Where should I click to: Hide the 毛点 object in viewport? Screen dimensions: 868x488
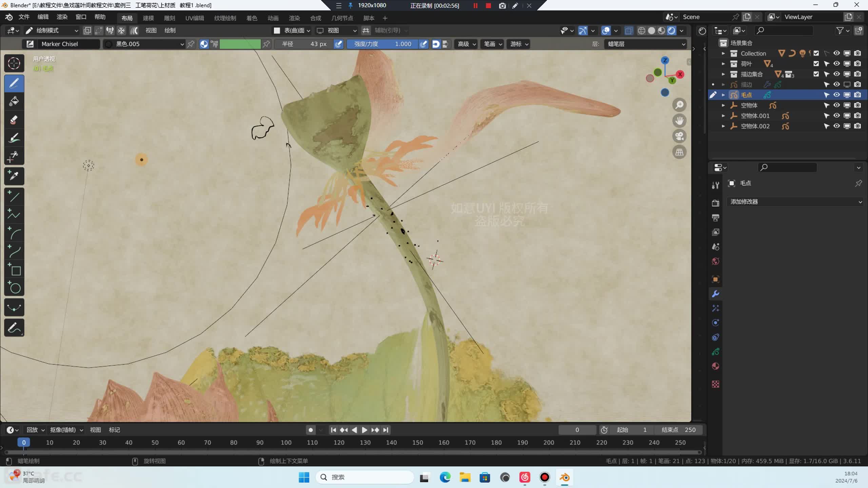(836, 95)
